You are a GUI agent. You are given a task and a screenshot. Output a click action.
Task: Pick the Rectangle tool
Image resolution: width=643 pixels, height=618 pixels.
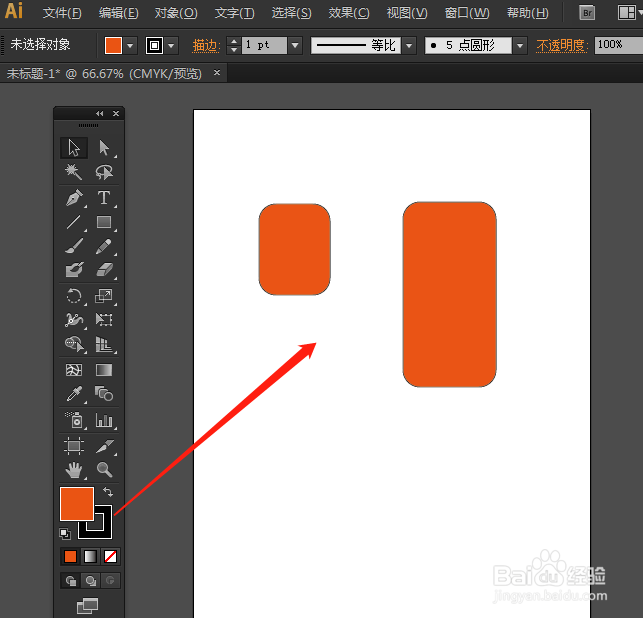tap(104, 222)
